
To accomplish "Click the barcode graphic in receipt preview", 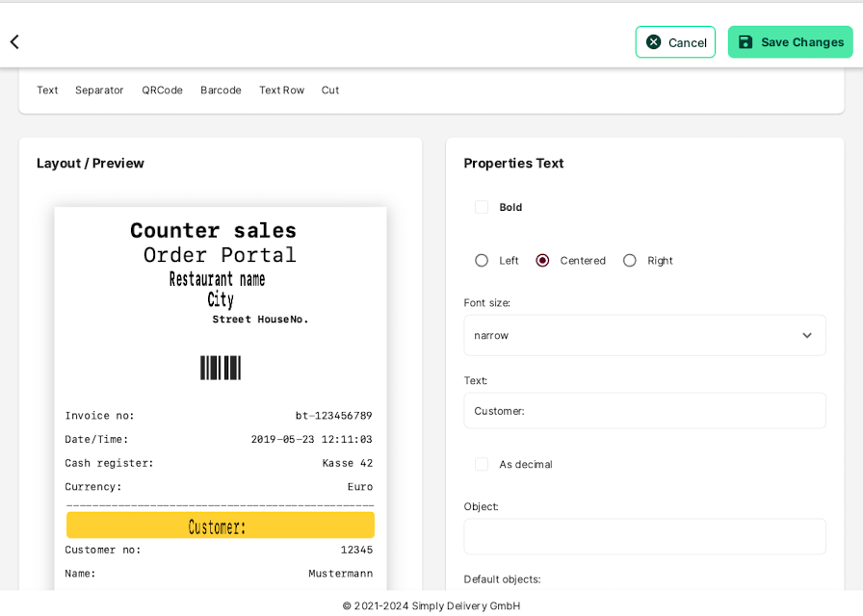I will pyautogui.click(x=221, y=368).
